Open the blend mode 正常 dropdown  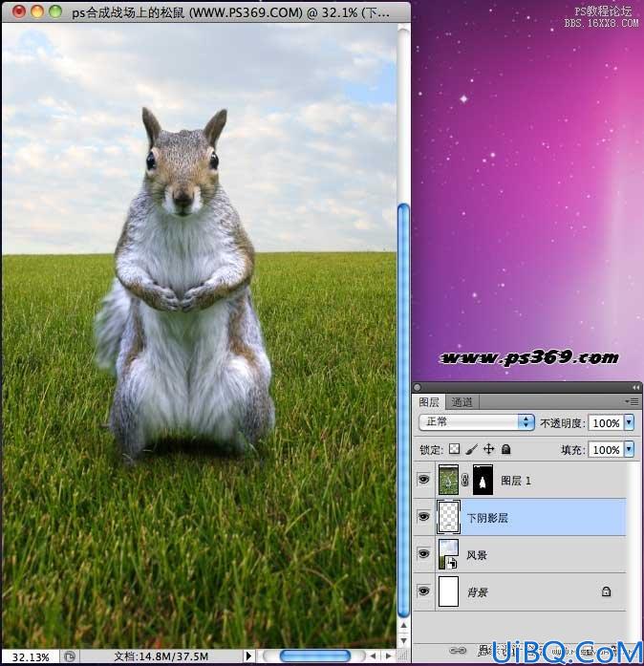click(x=476, y=422)
